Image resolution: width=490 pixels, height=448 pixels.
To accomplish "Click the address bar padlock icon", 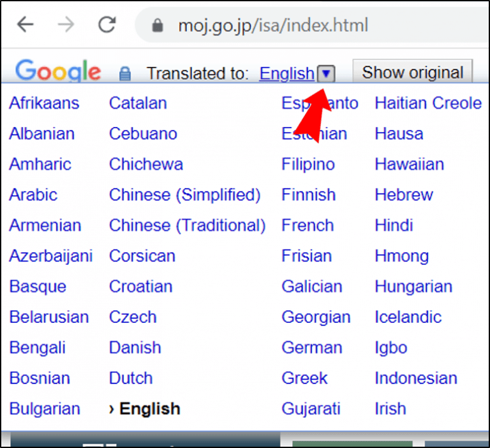I will pos(158,26).
